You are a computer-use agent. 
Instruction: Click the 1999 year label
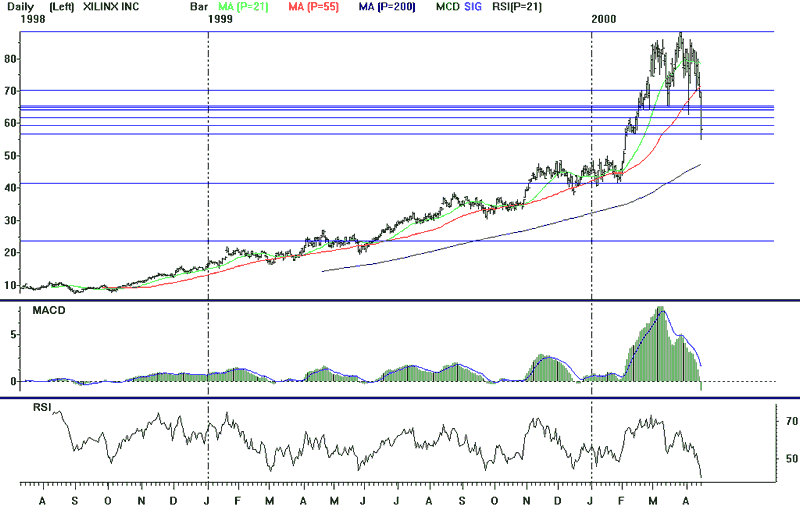220,19
